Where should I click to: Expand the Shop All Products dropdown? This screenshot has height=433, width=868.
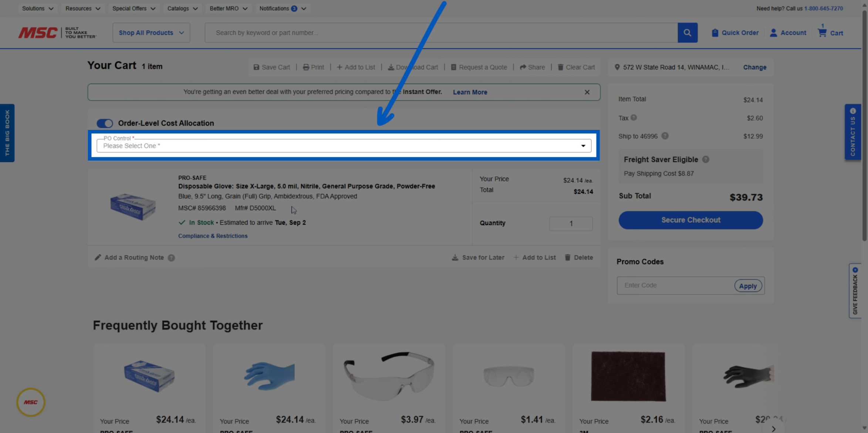151,33
